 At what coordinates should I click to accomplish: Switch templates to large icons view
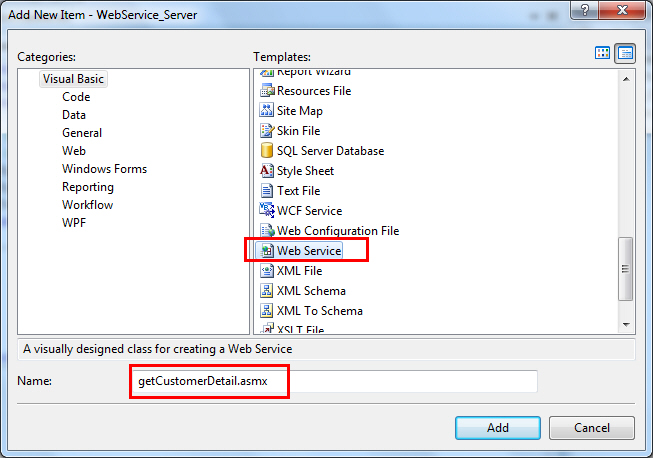602,53
